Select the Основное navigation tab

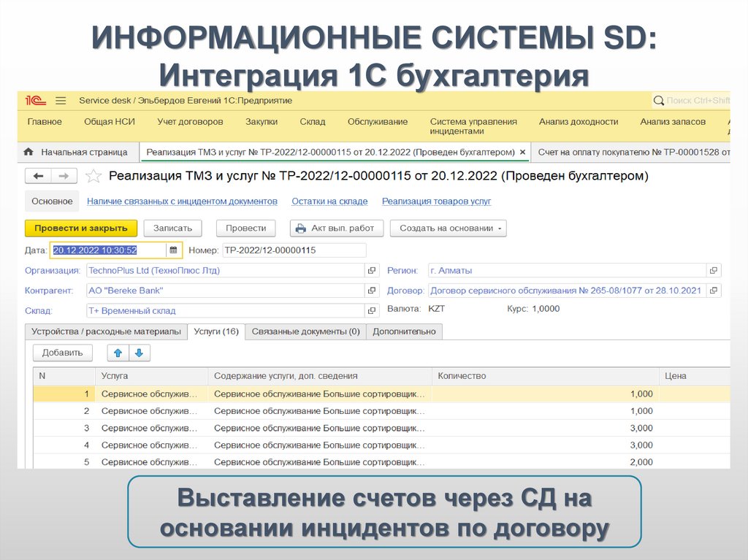pos(52,202)
